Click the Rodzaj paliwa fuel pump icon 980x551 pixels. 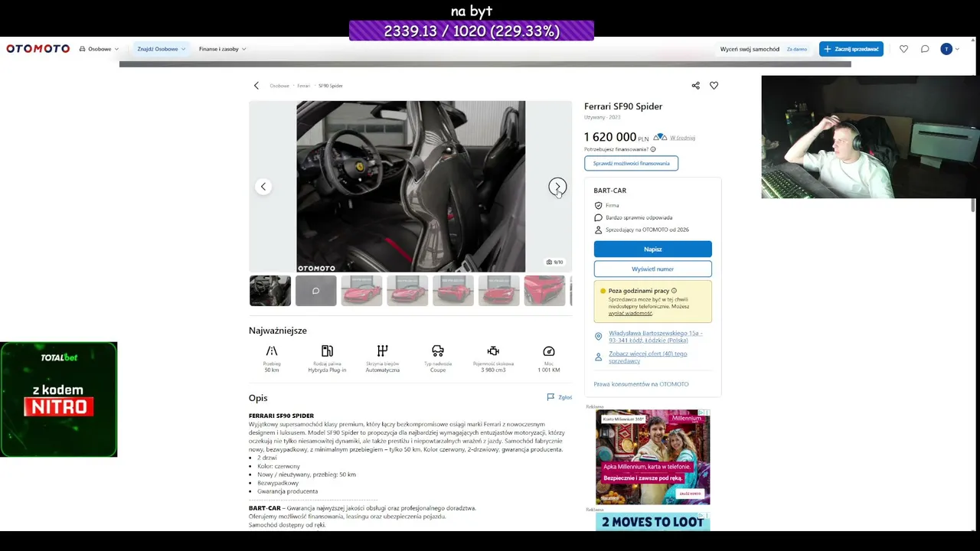pos(327,351)
